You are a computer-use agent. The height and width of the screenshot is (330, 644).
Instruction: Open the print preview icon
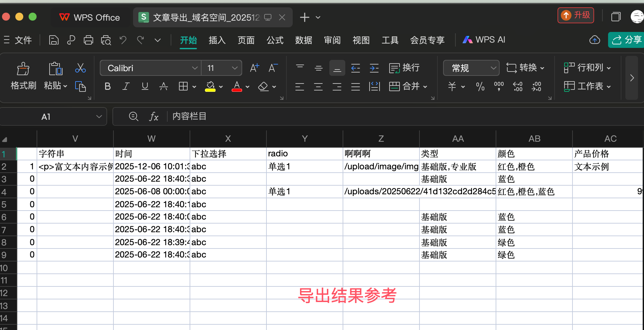point(106,40)
